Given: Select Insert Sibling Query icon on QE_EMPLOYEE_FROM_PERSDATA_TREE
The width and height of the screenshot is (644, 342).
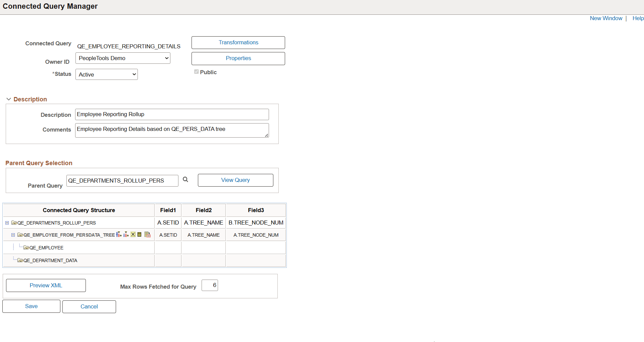Looking at the screenshot, I should pos(126,234).
